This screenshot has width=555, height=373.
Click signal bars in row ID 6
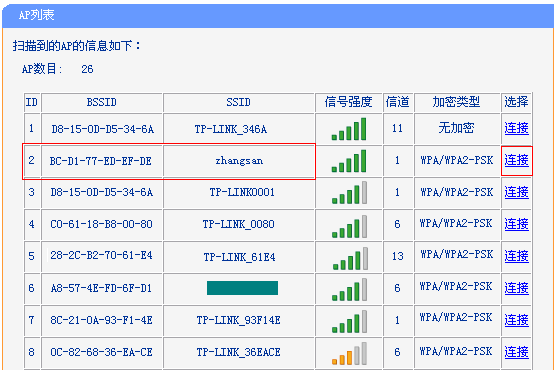pyautogui.click(x=349, y=289)
